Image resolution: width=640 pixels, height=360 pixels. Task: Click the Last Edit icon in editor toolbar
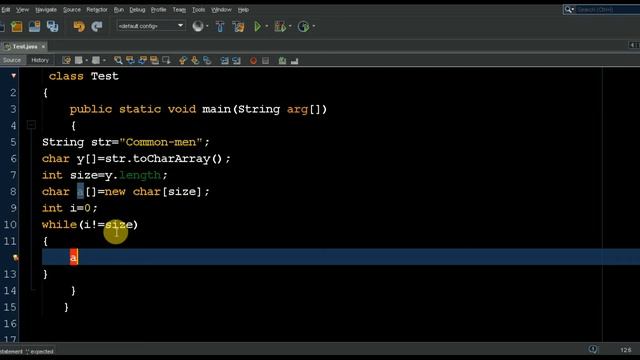coord(66,61)
